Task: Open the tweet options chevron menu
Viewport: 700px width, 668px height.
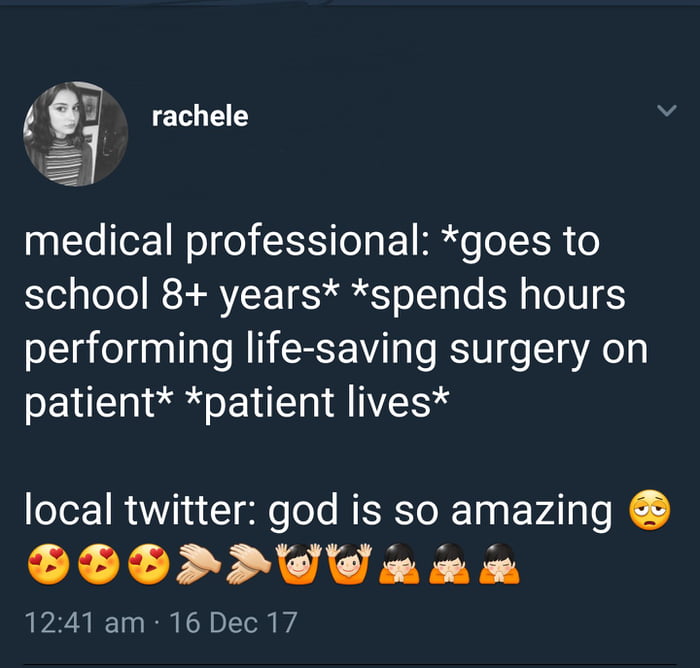Action: (666, 112)
